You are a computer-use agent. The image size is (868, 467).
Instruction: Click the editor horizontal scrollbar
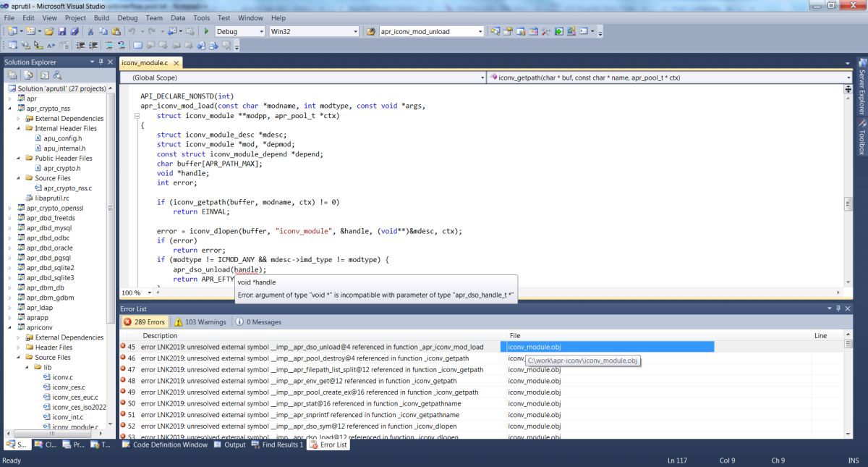498,293
